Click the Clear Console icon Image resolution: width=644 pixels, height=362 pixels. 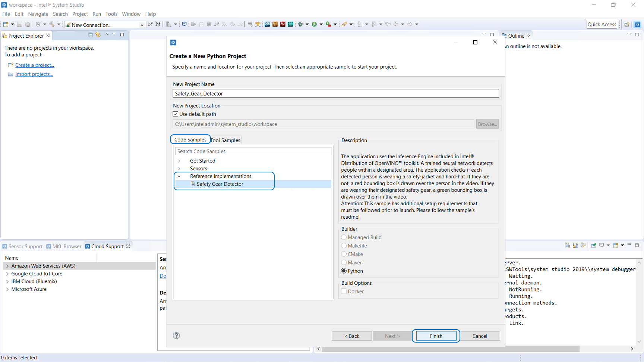568,245
